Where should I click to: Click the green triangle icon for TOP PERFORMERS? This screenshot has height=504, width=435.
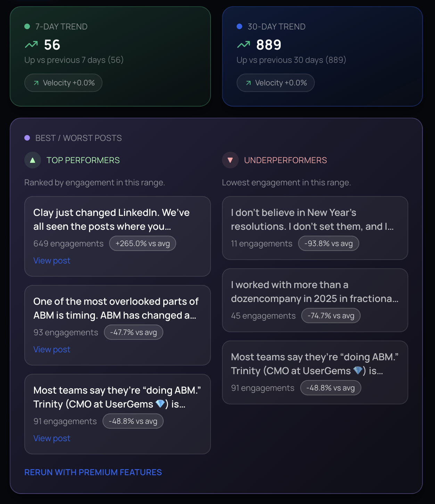[x=32, y=160]
